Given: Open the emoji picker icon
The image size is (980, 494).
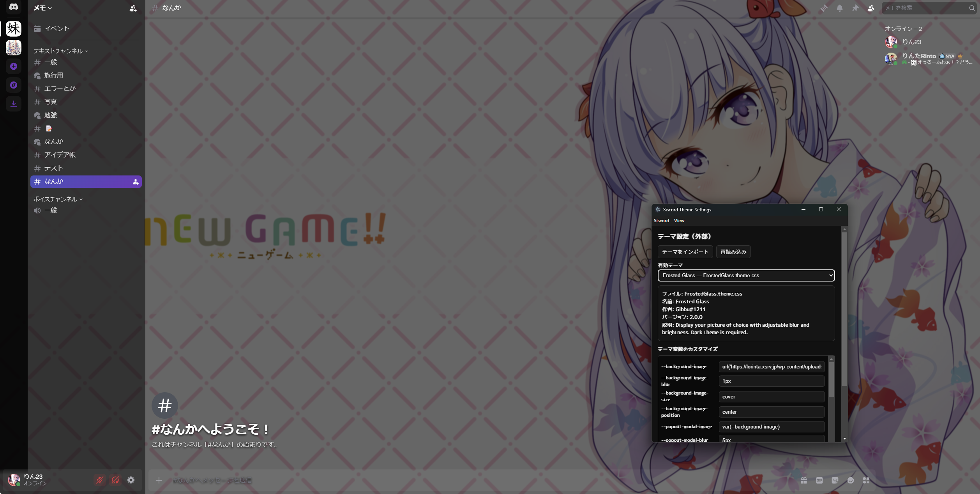Looking at the screenshot, I should tap(851, 480).
